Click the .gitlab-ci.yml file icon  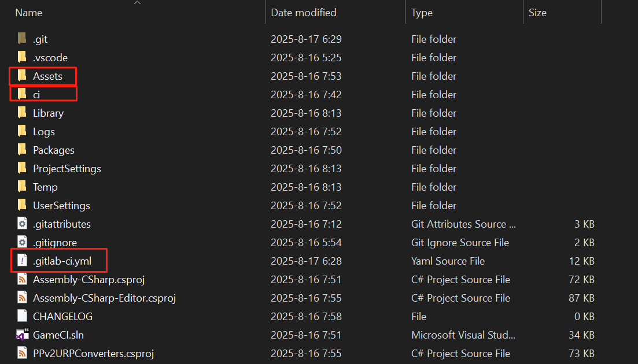coord(22,261)
